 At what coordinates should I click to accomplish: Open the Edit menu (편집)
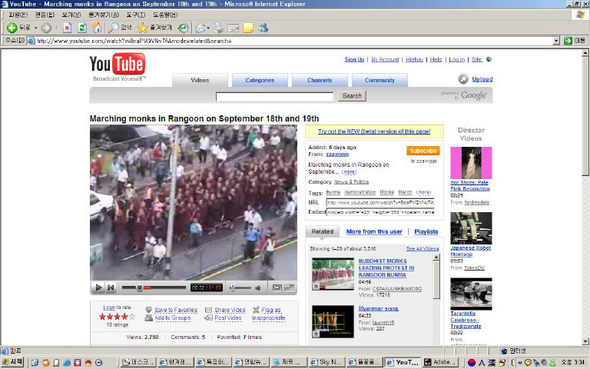pos(45,15)
